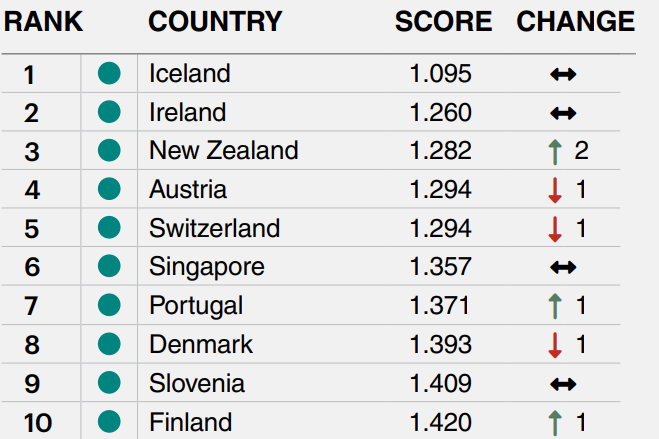Image resolution: width=659 pixels, height=439 pixels.
Task: Click the CHANGE column header
Action: pos(575,21)
